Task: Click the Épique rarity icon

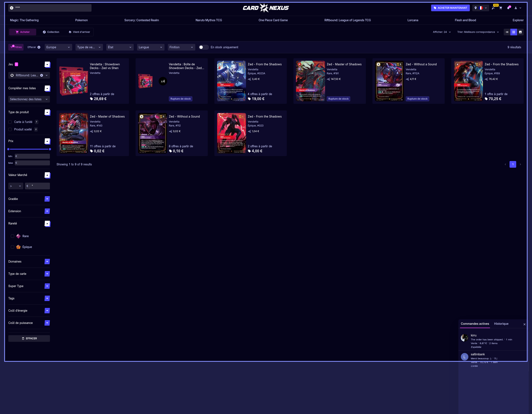Action: coord(18,247)
